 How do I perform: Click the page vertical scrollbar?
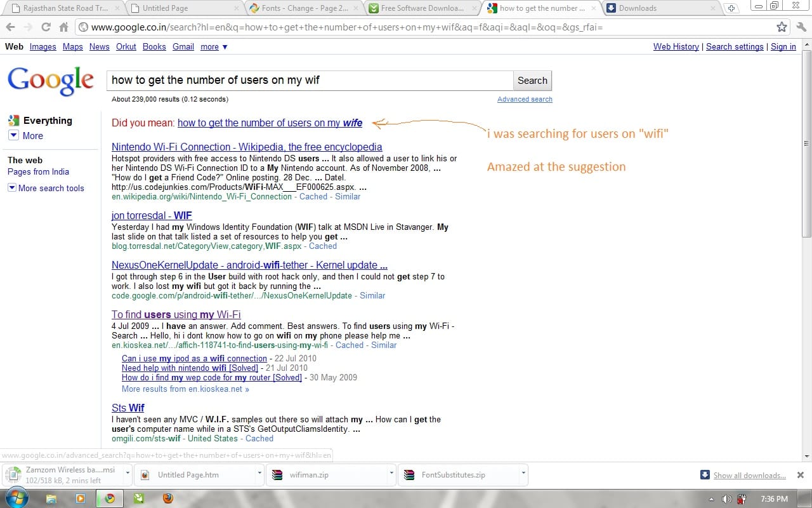pos(806,143)
